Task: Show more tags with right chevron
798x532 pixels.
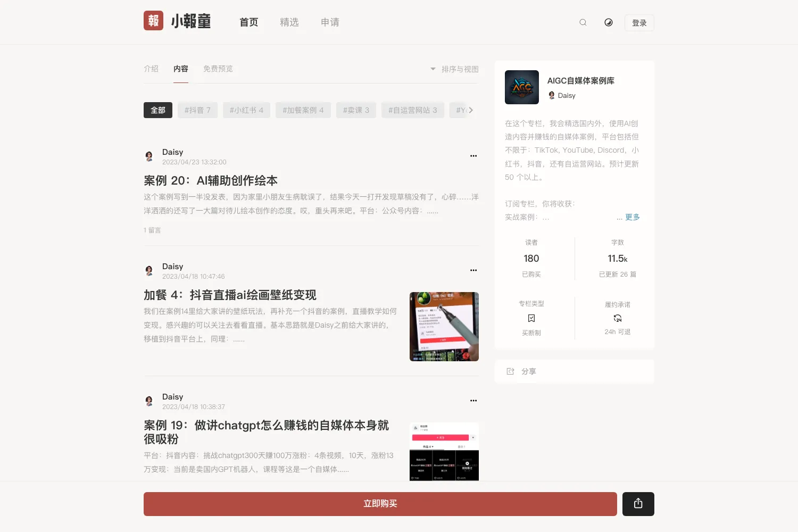Action: [471, 110]
